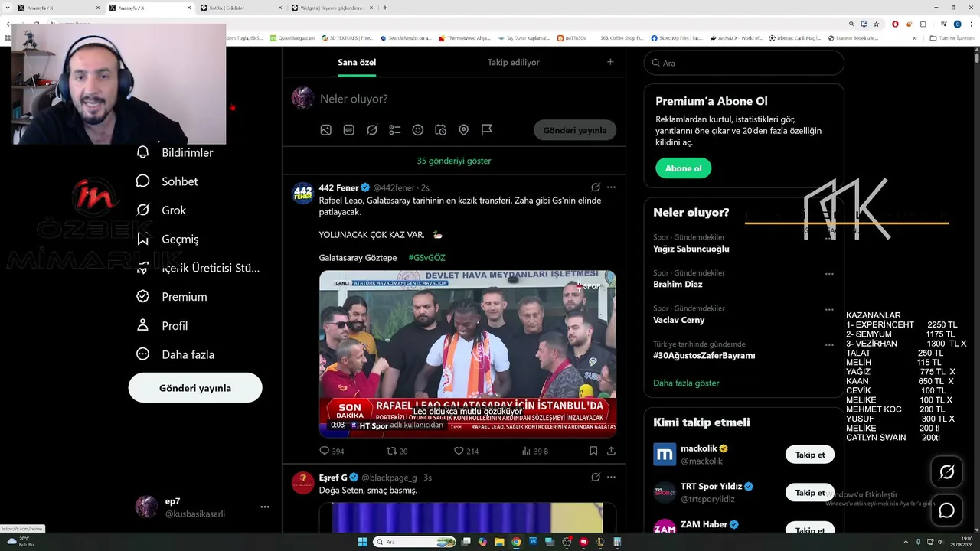Viewport: 980px width, 551px height.
Task: Open the Daha fazla circle icon
Action: pyautogui.click(x=142, y=354)
